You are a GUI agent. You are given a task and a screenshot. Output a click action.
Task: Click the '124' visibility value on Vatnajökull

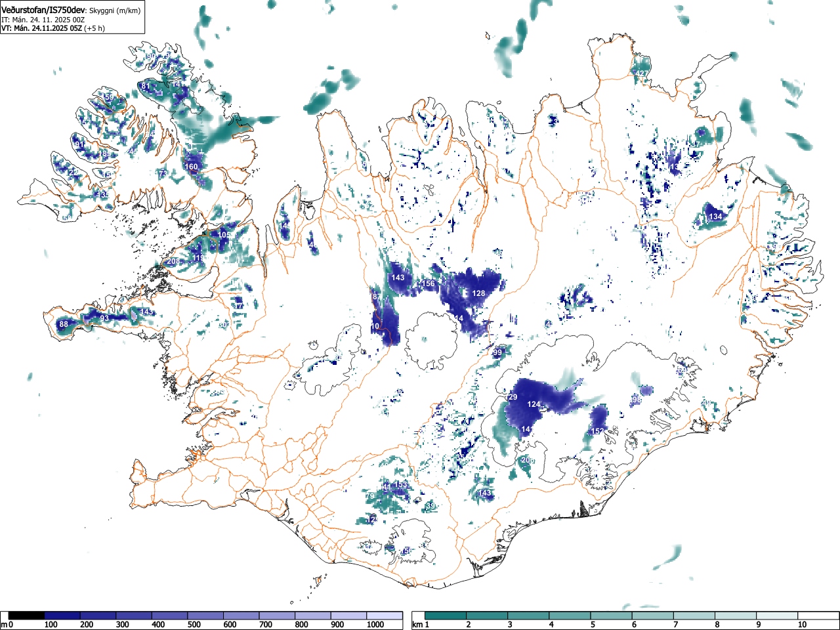click(534, 404)
